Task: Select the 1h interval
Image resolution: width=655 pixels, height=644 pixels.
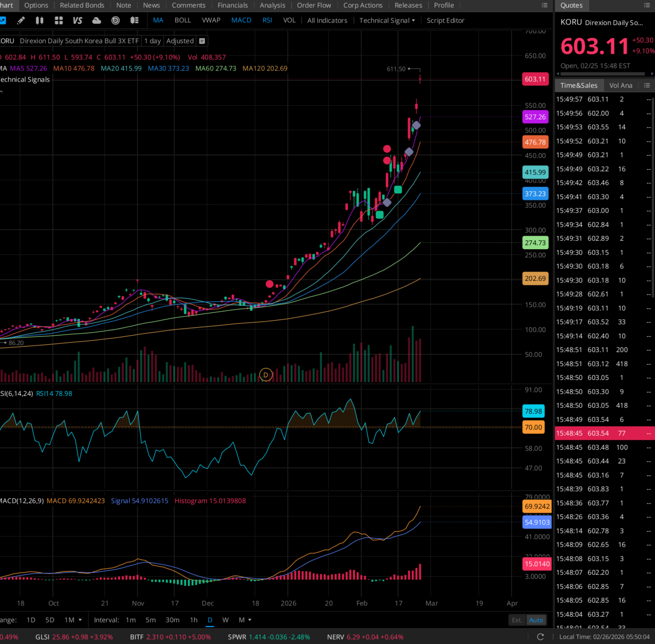Action: click(194, 620)
